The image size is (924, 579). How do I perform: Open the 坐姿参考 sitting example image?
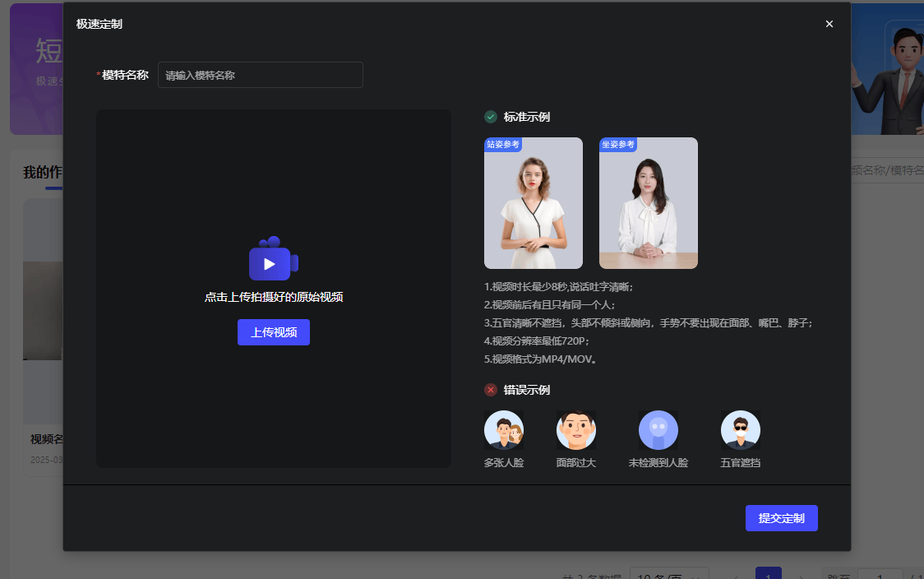[x=649, y=203]
